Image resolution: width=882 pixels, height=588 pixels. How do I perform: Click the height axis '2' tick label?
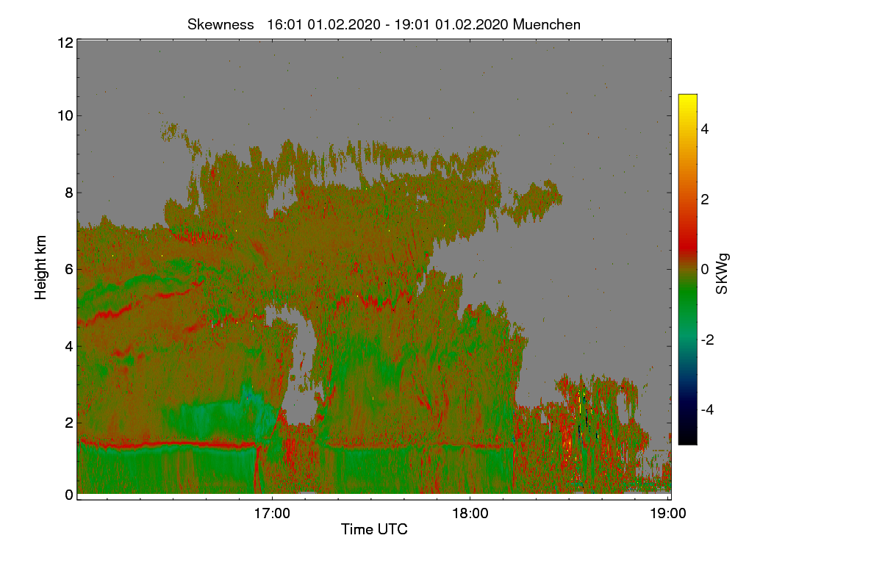point(68,423)
